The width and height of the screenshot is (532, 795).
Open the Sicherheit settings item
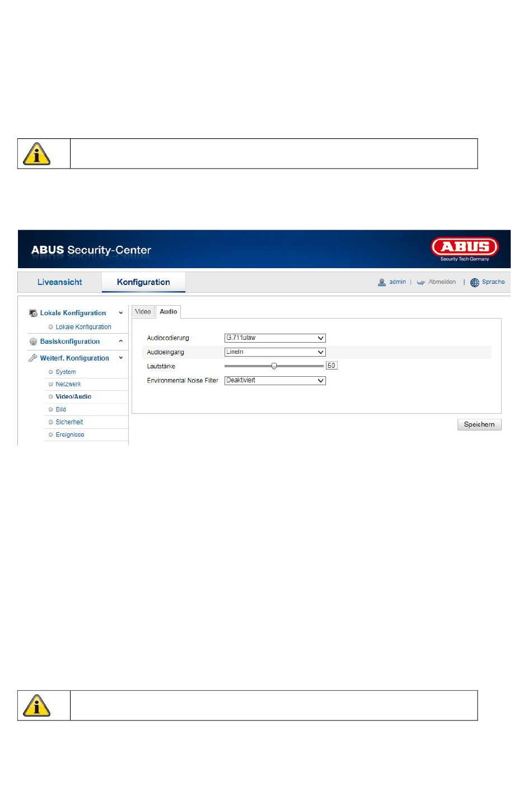[x=69, y=422]
